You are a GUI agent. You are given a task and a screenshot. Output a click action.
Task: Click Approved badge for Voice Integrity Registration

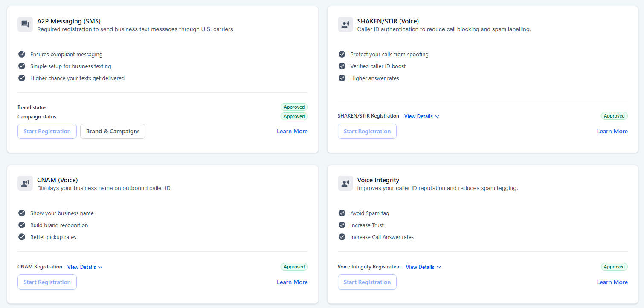(x=614, y=267)
